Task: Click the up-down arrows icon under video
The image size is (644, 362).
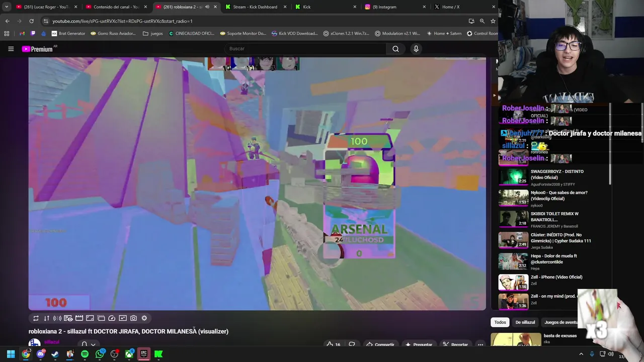Action: click(46, 318)
